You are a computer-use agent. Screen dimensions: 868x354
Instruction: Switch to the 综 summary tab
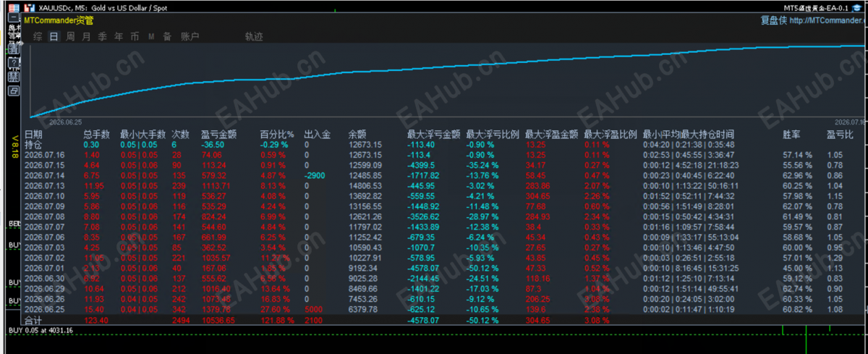pyautogui.click(x=37, y=36)
